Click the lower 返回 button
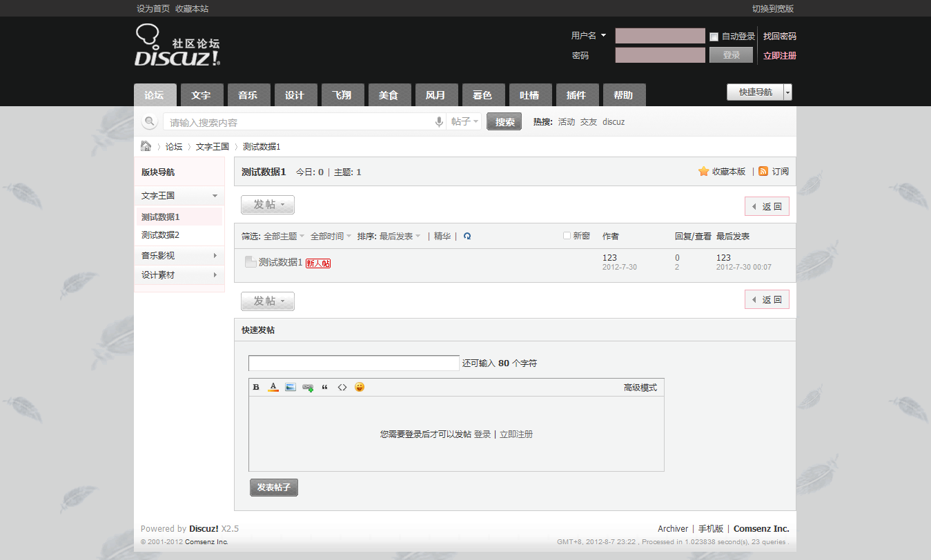Screen dimensions: 931x560 point(767,300)
